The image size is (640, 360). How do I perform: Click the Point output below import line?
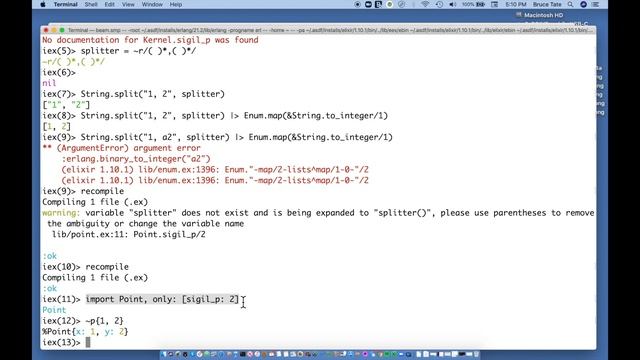tap(54, 310)
